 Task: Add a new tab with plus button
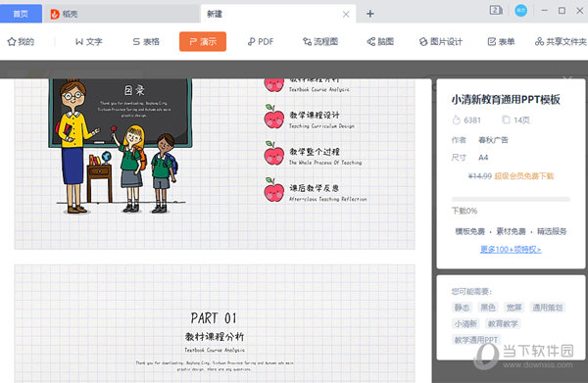coord(370,14)
